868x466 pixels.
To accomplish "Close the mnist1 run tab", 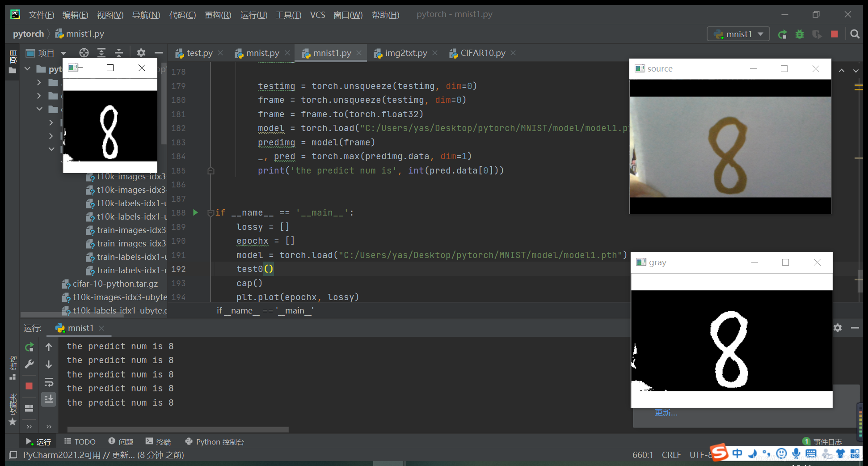I will [101, 328].
